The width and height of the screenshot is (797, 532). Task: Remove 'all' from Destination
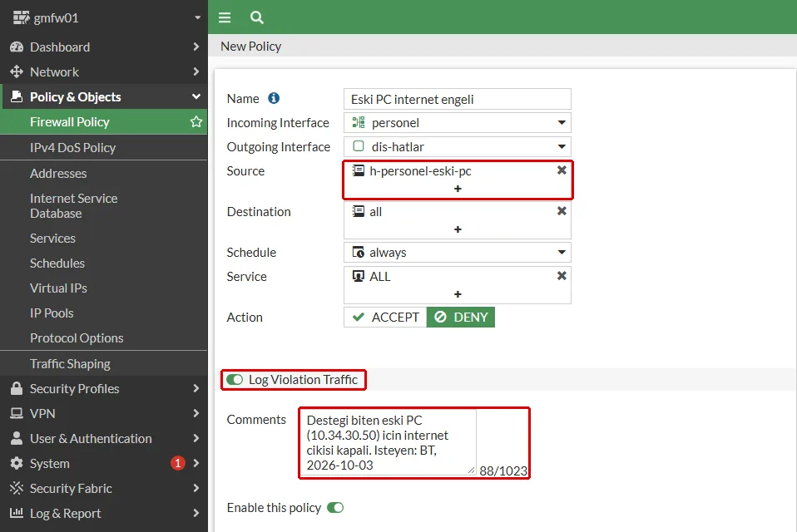(562, 210)
